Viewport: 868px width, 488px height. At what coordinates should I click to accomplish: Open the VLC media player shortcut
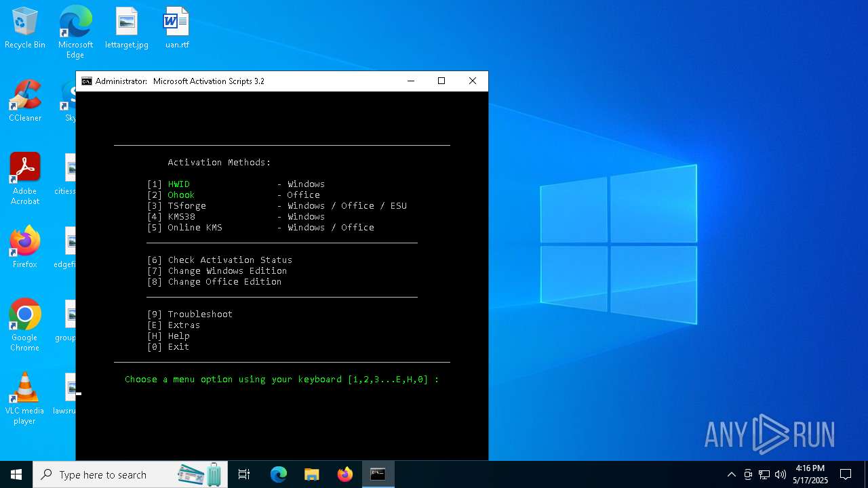(25, 399)
